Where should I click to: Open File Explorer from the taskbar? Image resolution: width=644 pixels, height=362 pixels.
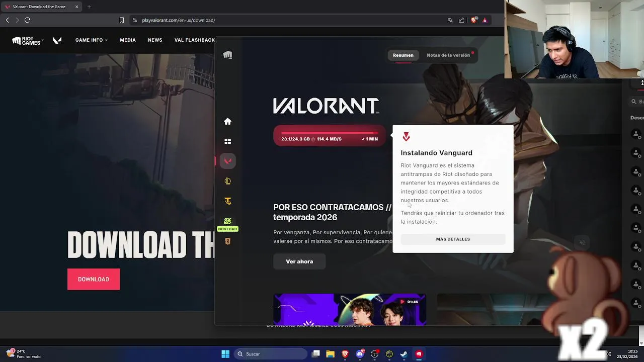[330, 354]
